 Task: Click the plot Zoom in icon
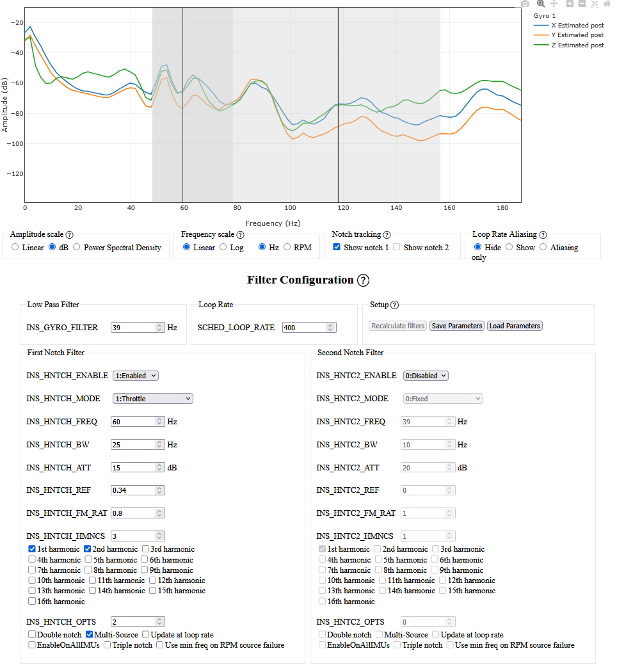[x=570, y=4]
